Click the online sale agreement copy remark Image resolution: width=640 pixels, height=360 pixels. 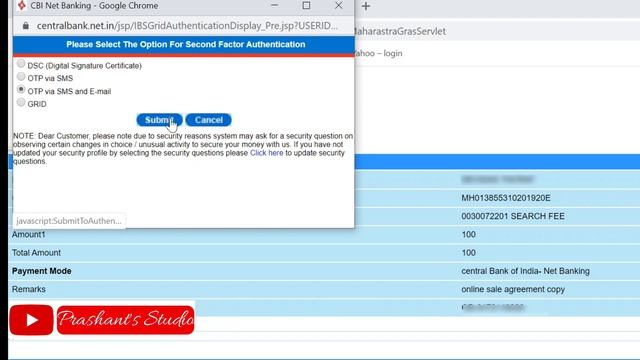click(513, 289)
